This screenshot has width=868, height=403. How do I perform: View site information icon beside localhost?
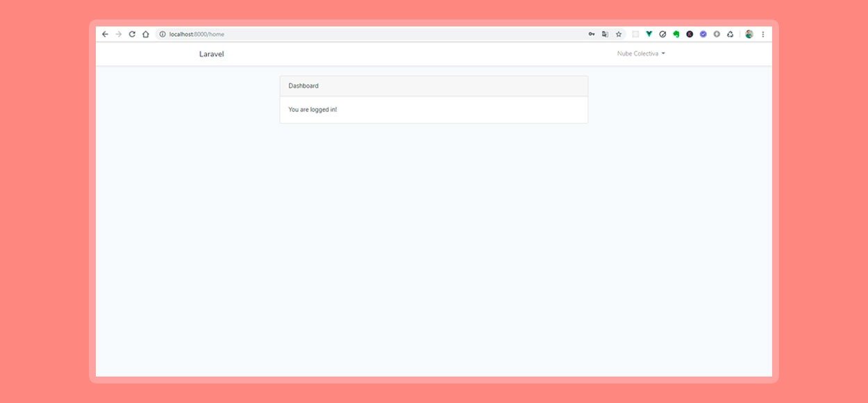tap(162, 34)
